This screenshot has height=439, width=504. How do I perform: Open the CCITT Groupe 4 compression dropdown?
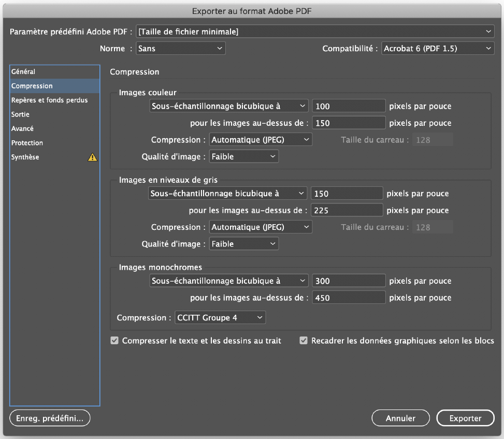[220, 318]
